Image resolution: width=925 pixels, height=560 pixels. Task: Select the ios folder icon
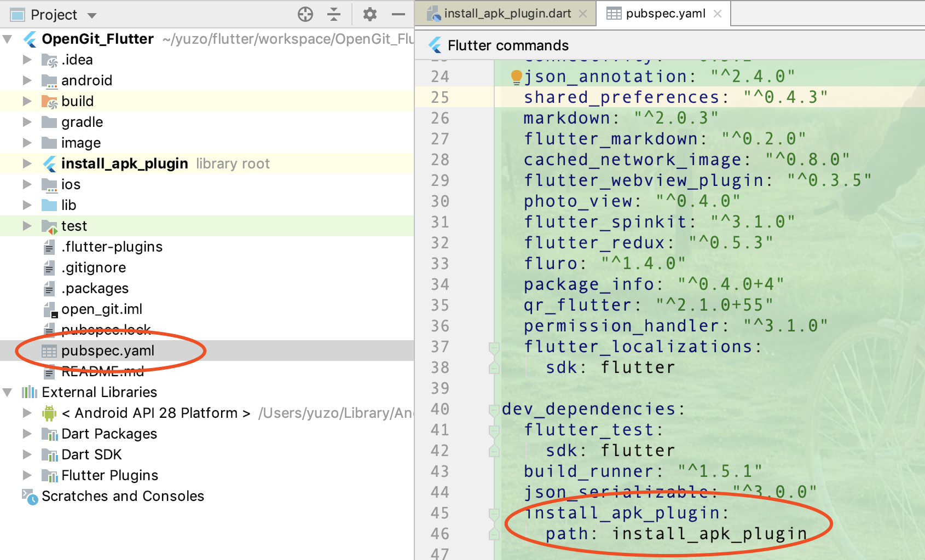click(x=49, y=184)
